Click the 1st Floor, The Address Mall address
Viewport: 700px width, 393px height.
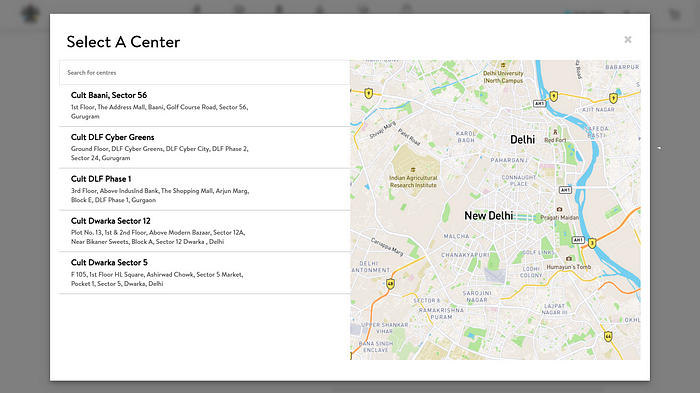pos(159,112)
